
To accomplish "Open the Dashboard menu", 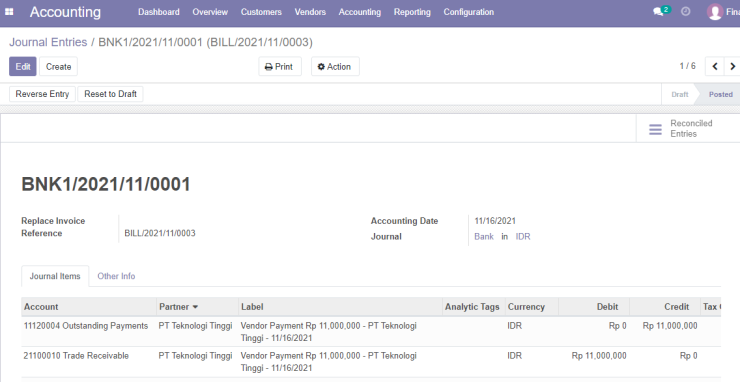I will point(159,12).
